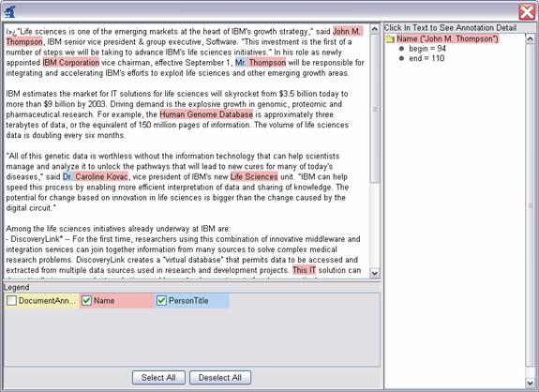Click the folder icon next to Name annotation

[x=390, y=38]
